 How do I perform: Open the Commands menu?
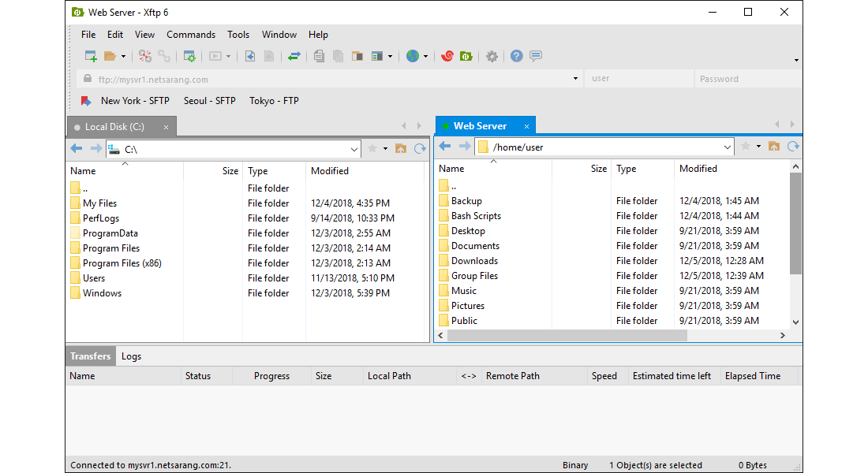coord(191,35)
